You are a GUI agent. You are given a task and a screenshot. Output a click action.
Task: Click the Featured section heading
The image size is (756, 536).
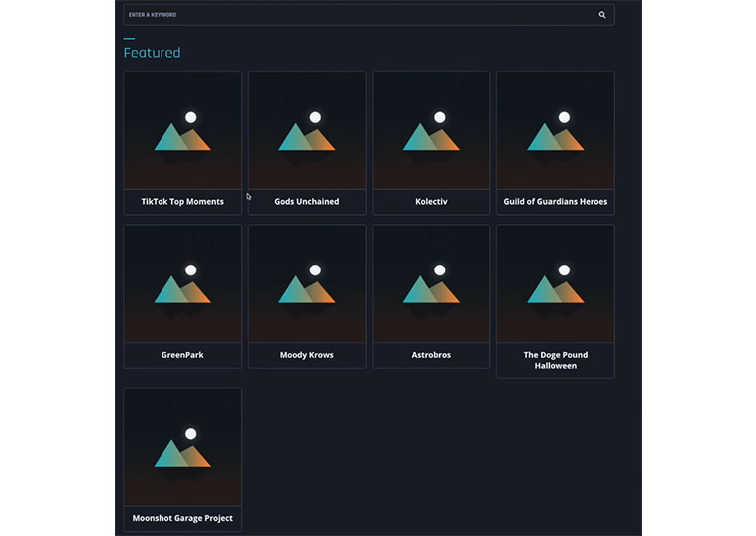[x=152, y=53]
